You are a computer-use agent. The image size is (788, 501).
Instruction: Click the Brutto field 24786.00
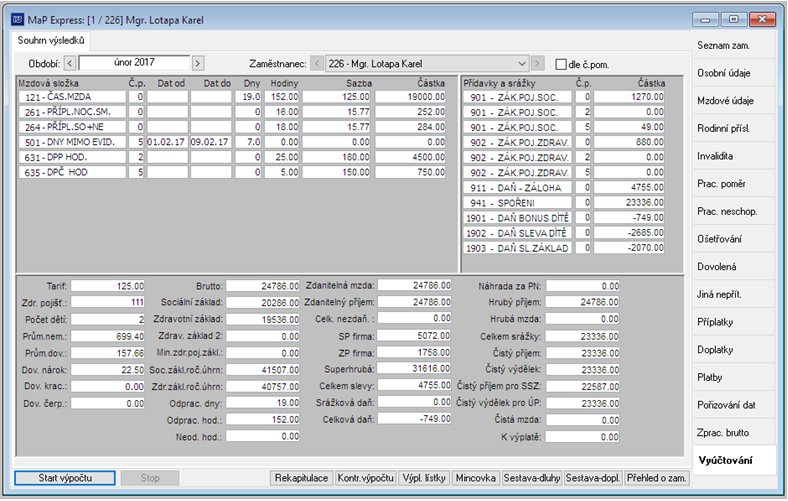pyautogui.click(x=263, y=286)
